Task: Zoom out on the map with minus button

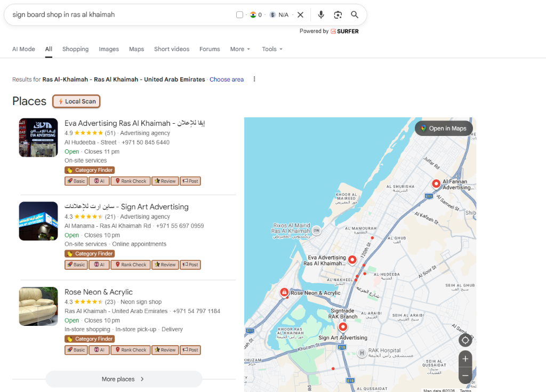Action: 465,375
